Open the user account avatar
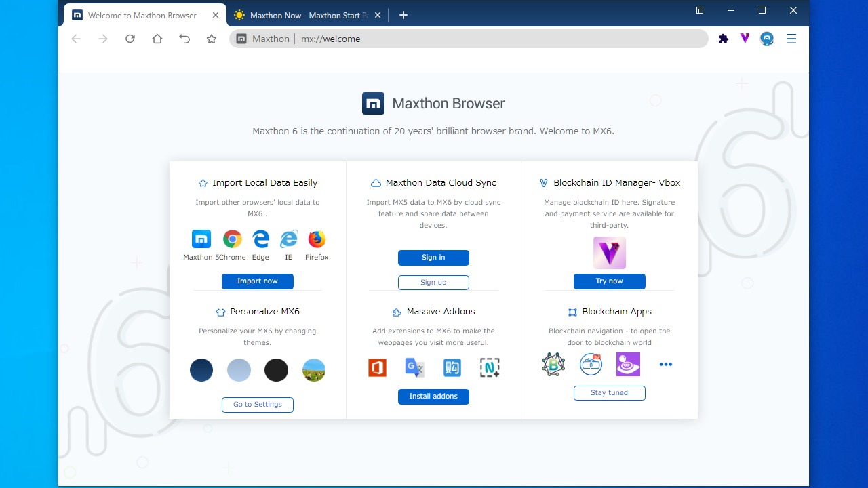 [x=767, y=39]
